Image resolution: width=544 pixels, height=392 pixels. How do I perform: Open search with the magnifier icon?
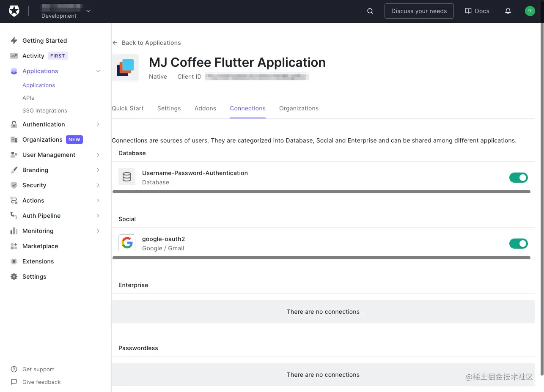370,11
